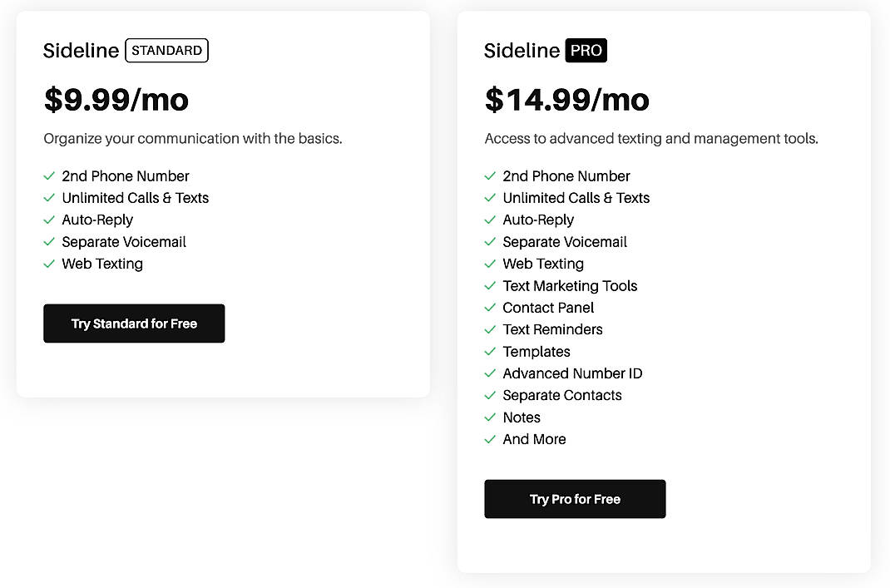Click the checkmark beside Separate Contacts in Pro
This screenshot has width=890, height=588.
tap(489, 395)
